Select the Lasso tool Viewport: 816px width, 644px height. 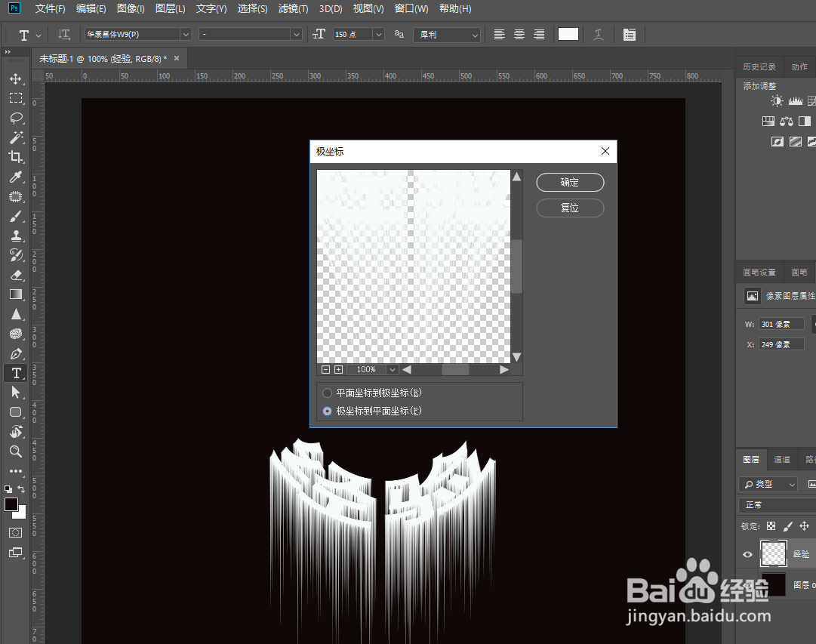coord(16,119)
